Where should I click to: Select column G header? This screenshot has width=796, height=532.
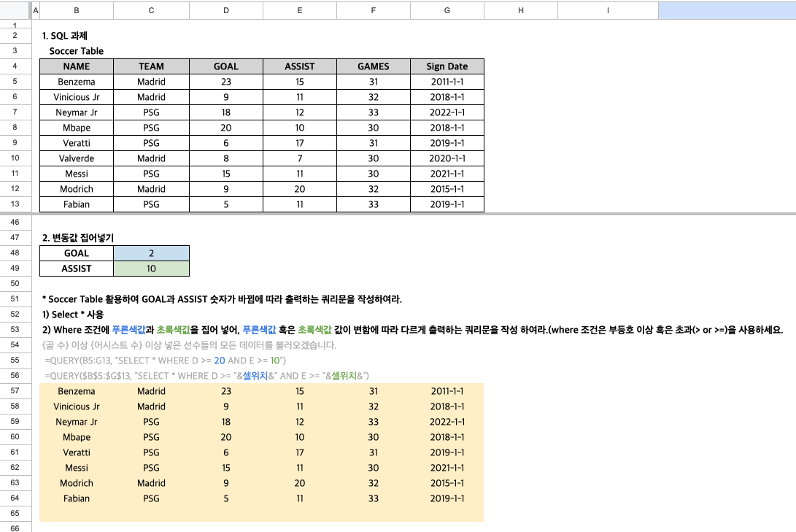[x=447, y=10]
